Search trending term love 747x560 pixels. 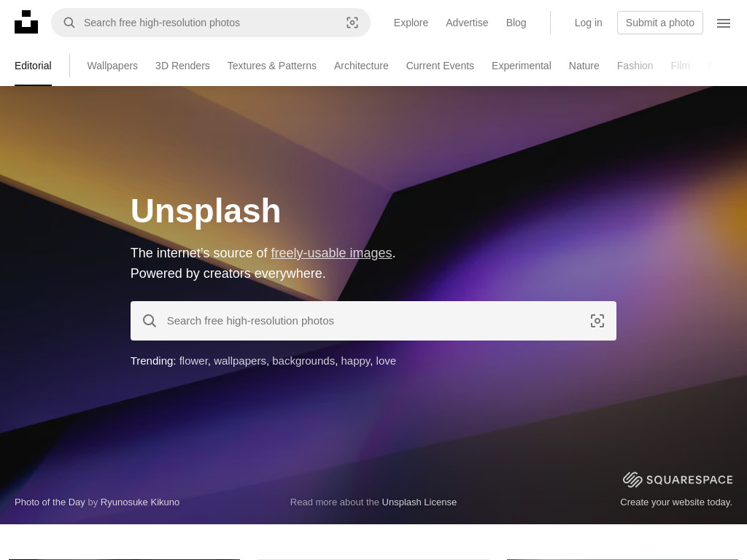[x=386, y=361]
